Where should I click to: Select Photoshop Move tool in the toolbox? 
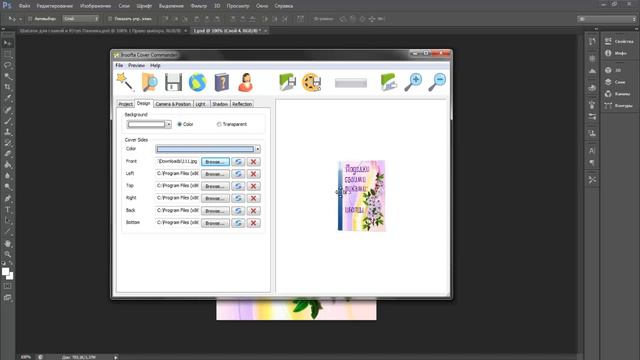coord(7,43)
